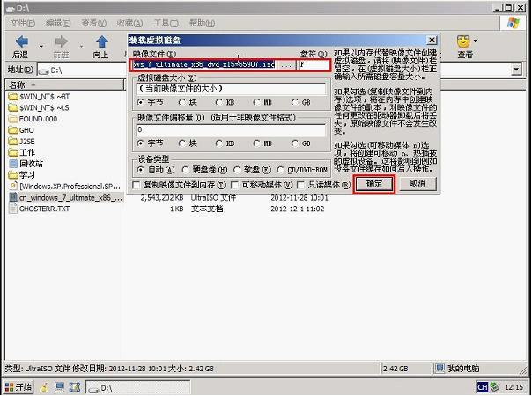Select 软盘 device type radio
This screenshot has width=532, height=396.
coord(237,170)
